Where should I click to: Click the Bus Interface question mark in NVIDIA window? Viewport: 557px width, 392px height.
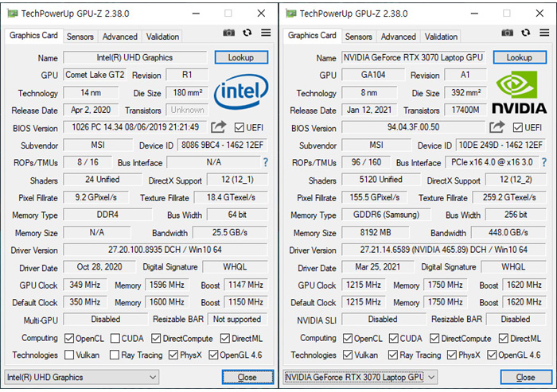pyautogui.click(x=543, y=162)
